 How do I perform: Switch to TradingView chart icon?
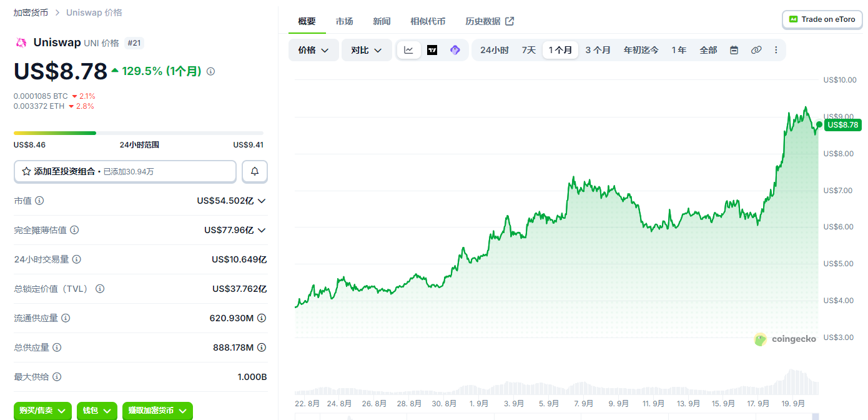coord(432,50)
